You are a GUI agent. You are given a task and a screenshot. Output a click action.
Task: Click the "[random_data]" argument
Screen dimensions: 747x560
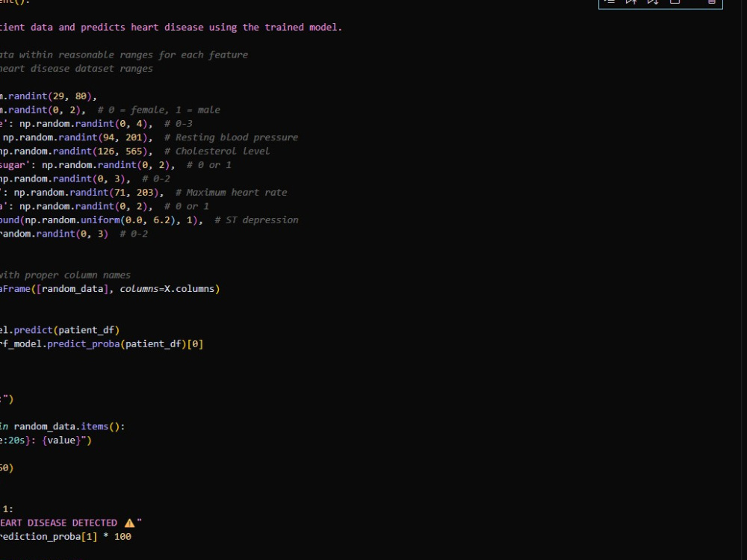coord(72,289)
